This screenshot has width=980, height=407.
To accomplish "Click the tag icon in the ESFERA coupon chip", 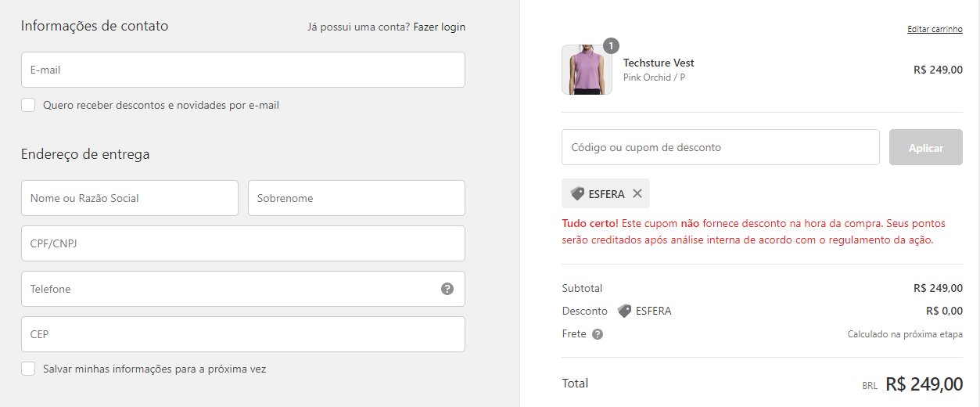I will 577,193.
